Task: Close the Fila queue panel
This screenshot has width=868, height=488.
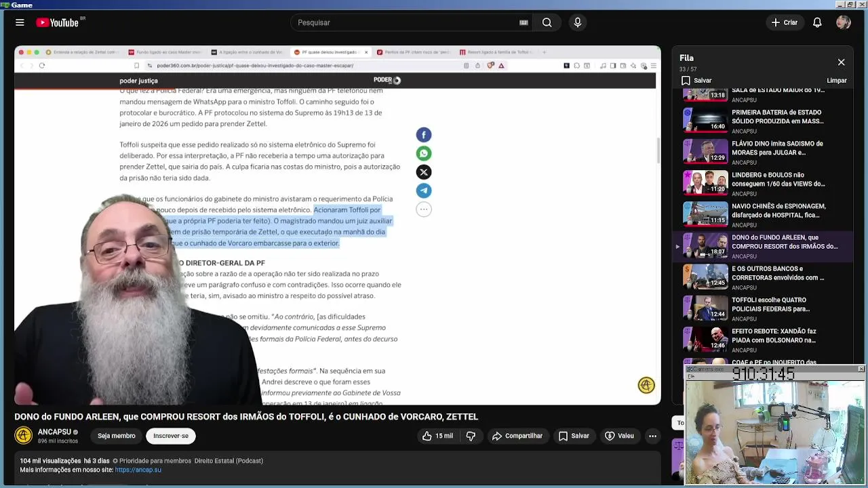Action: (x=841, y=62)
